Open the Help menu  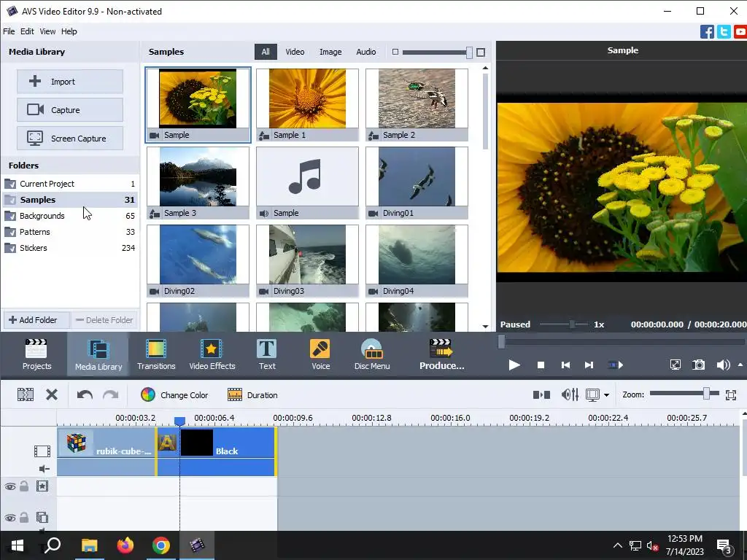[x=69, y=31]
